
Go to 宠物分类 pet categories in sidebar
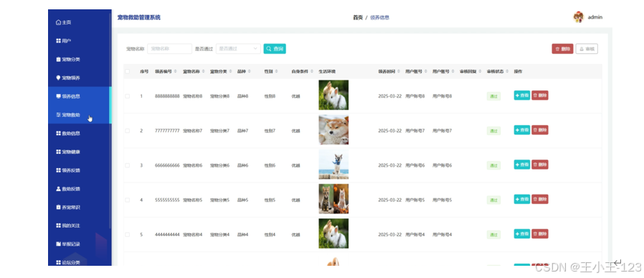(67, 59)
